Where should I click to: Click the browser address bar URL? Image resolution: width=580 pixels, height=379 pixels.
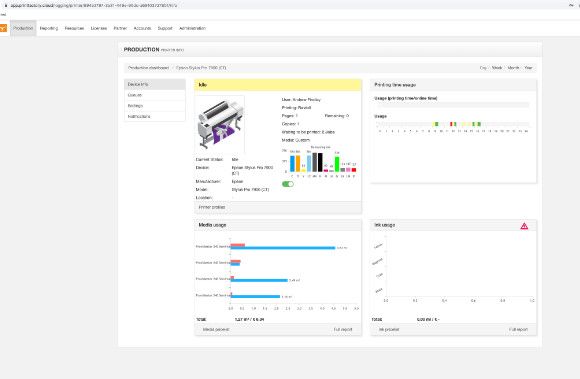coord(94,6)
